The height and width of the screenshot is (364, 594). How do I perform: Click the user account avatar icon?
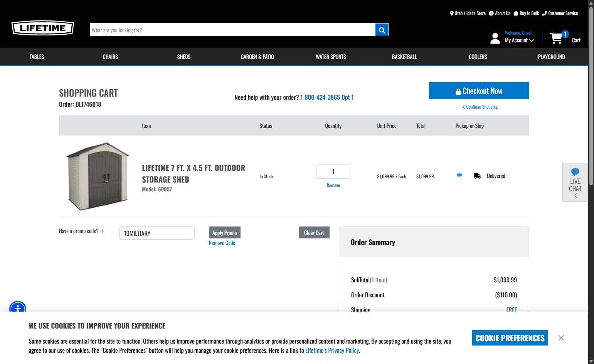pos(495,38)
